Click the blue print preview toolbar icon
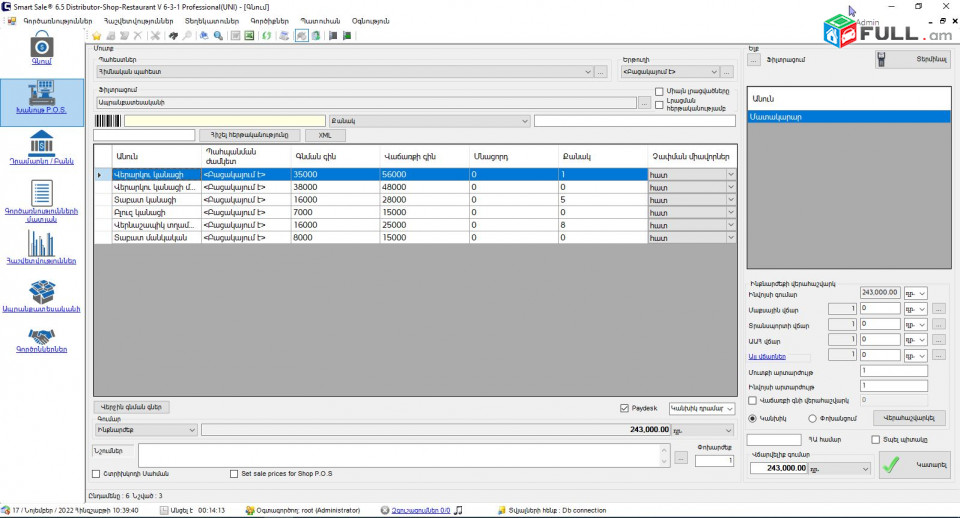Image resolution: width=960 pixels, height=518 pixels. pyautogui.click(x=204, y=36)
